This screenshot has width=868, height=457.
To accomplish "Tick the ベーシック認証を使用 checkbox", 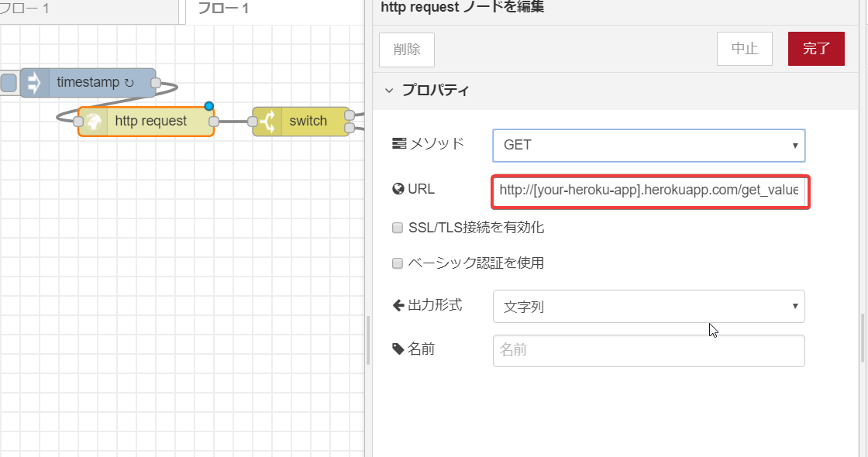I will tap(398, 263).
